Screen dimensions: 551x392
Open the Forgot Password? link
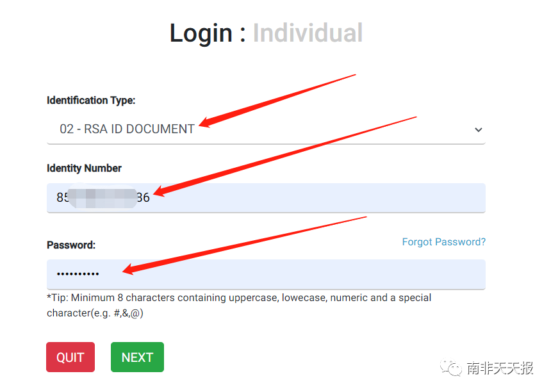[444, 241]
